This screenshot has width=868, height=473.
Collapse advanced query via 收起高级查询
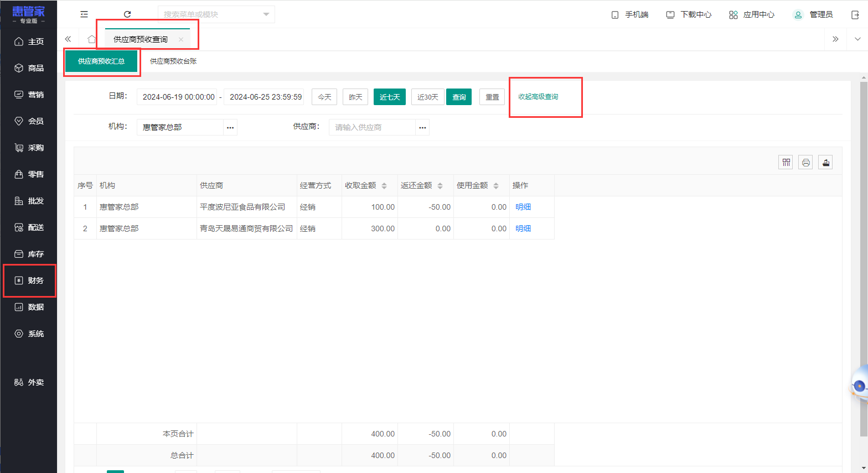[538, 97]
